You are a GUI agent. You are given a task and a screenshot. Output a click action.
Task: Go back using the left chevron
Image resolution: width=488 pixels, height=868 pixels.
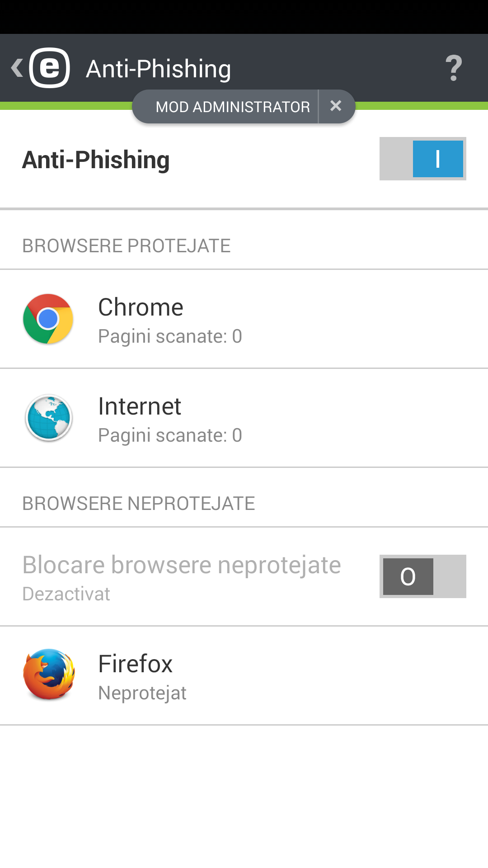(17, 68)
